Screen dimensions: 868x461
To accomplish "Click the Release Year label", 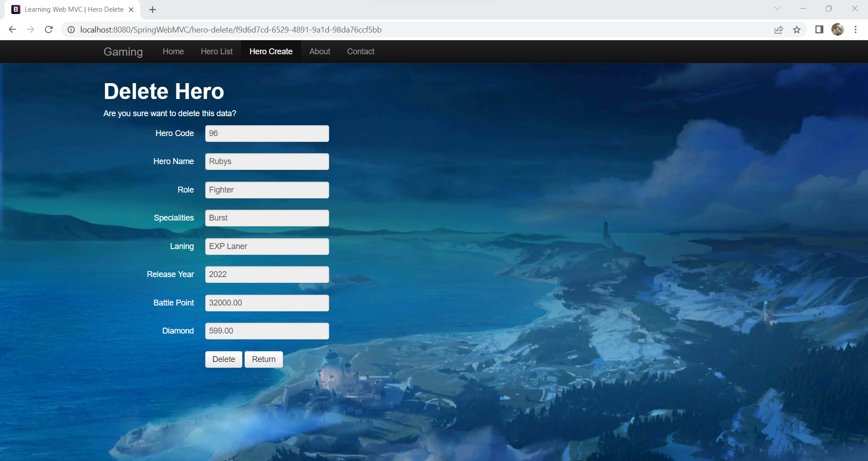I will point(170,274).
